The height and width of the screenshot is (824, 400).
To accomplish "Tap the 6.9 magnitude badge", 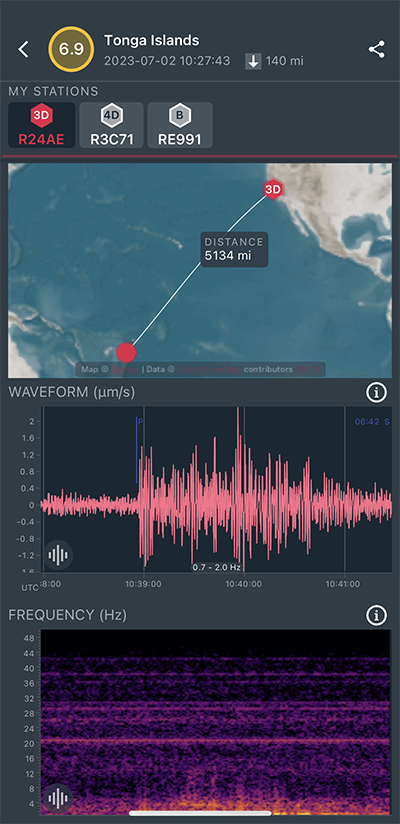I will point(71,50).
